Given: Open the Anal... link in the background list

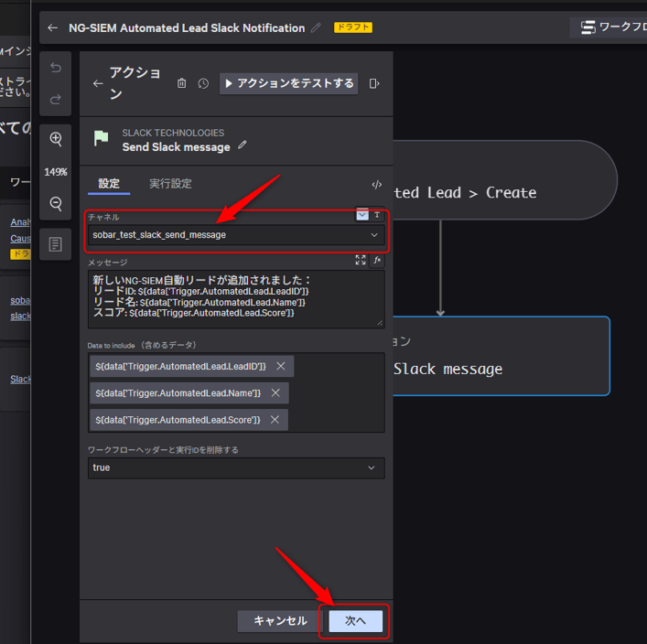Looking at the screenshot, I should pos(20,222).
